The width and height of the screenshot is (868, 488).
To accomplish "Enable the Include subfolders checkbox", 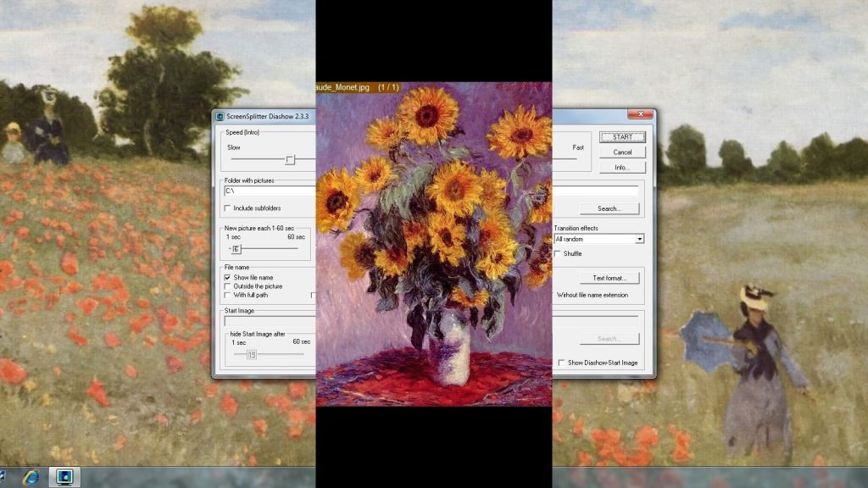I will click(227, 208).
